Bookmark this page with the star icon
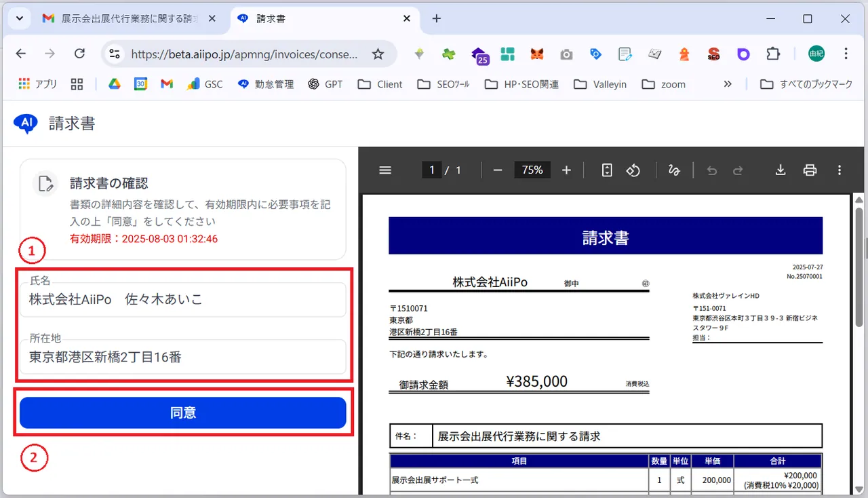This screenshot has width=868, height=498. 378,54
